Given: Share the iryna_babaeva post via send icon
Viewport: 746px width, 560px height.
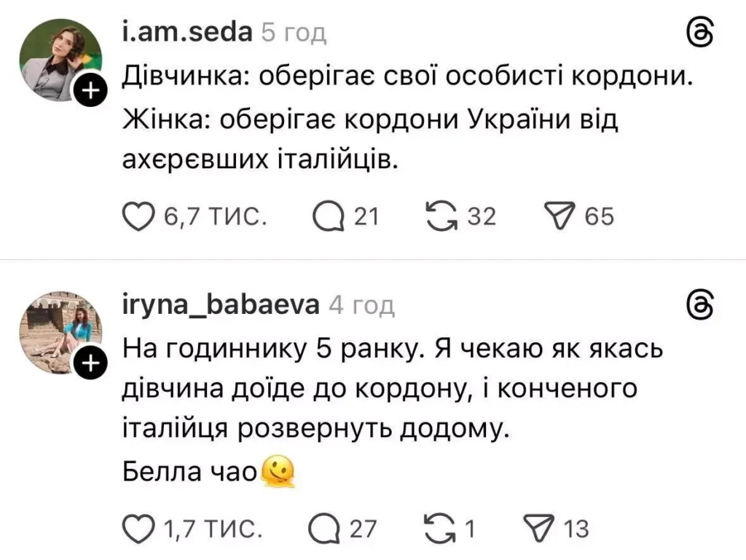Looking at the screenshot, I should (538, 529).
